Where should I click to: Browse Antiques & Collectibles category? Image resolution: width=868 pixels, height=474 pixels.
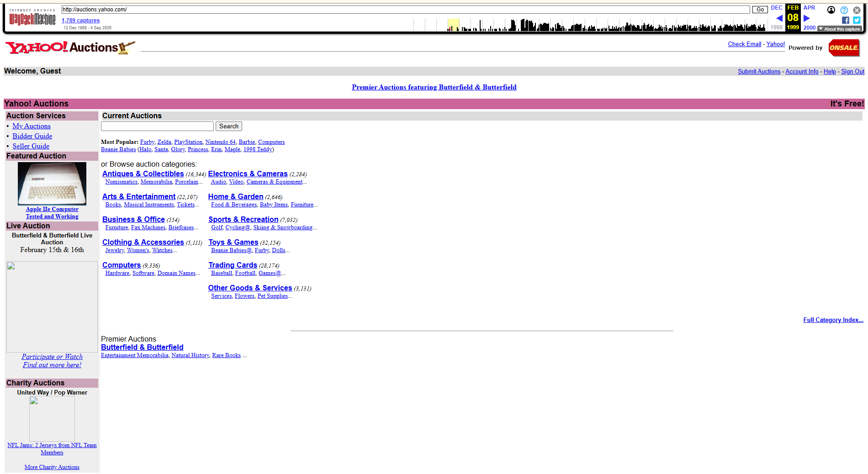pos(143,174)
